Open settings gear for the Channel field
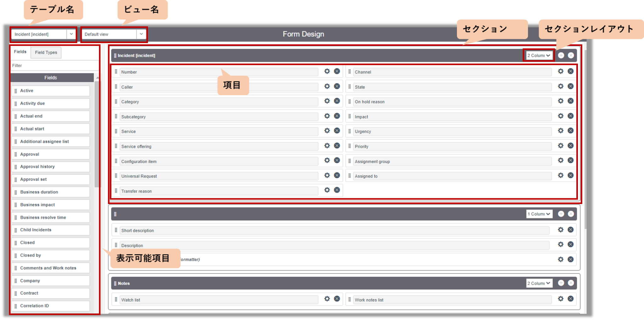This screenshot has width=644, height=320. [x=560, y=71]
